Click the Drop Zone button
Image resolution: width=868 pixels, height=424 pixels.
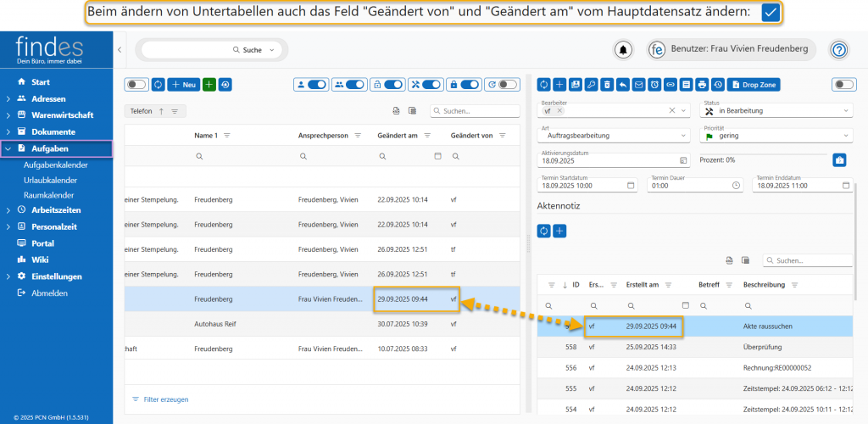[x=754, y=84]
